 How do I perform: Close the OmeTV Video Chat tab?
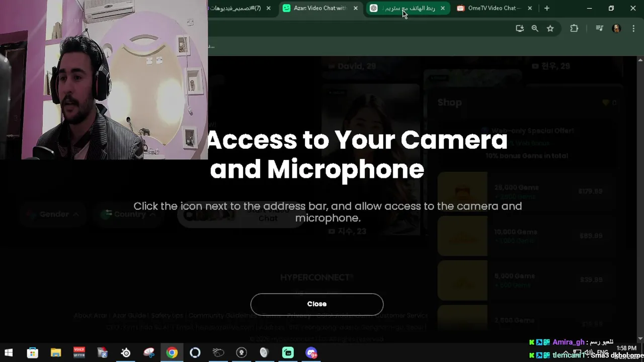point(530,8)
